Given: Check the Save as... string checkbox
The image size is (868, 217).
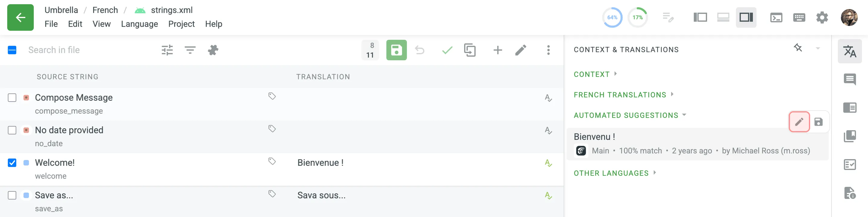Looking at the screenshot, I should [12, 195].
